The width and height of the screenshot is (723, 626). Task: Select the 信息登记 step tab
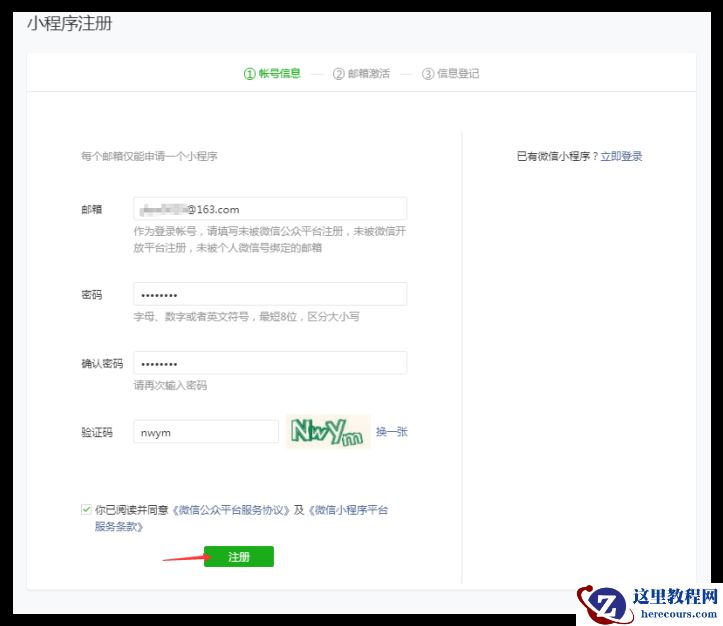451,73
